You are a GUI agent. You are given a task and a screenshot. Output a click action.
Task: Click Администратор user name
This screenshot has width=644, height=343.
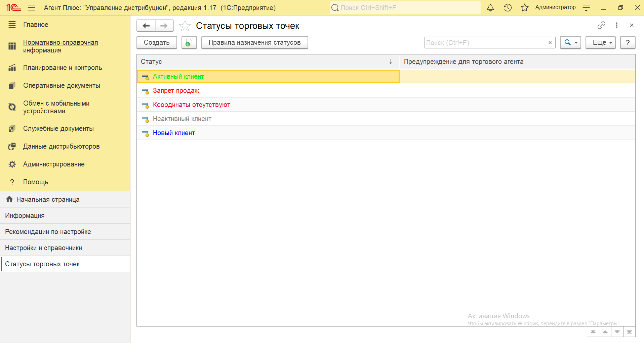coord(555,7)
